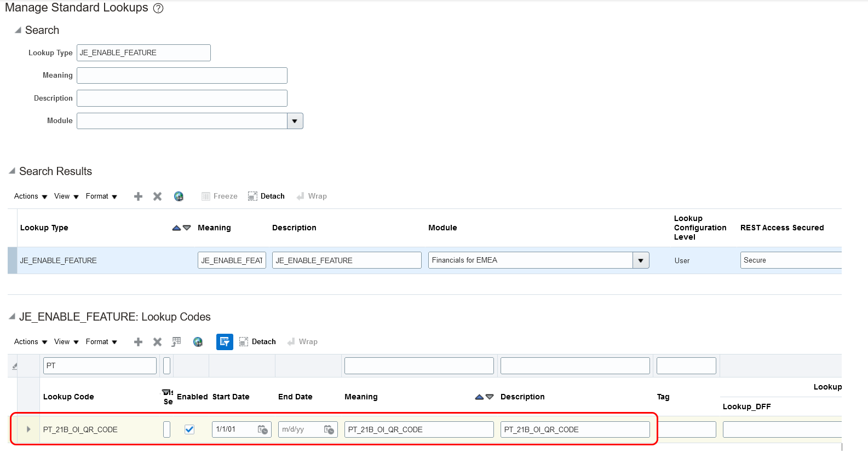Delete the selected lookup code row
The height and width of the screenshot is (453, 868).
[157, 342]
